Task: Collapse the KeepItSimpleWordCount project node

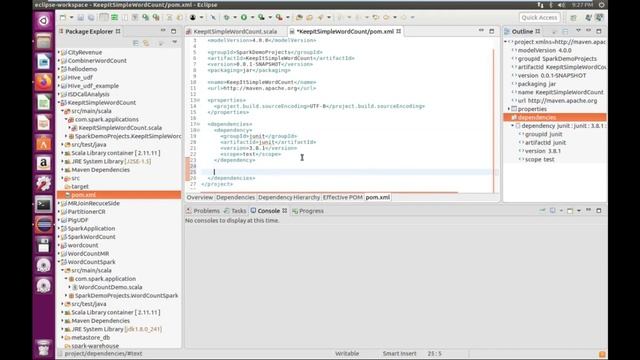Action: pos(59,103)
